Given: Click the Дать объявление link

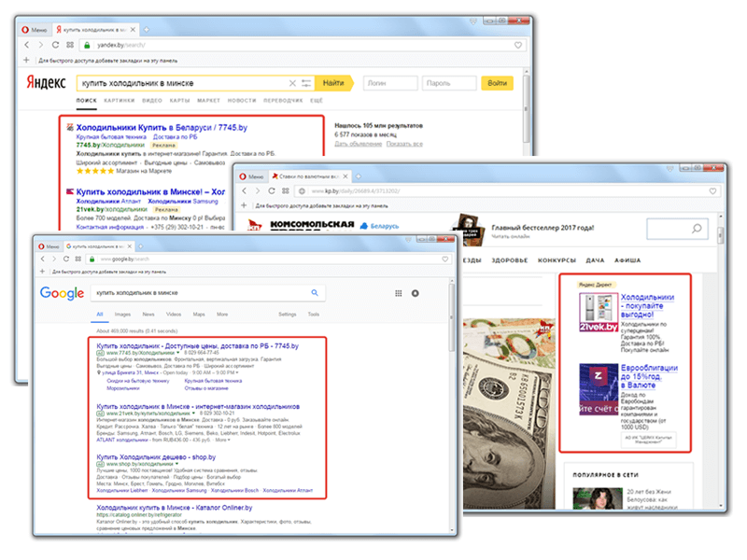Looking at the screenshot, I should pyautogui.click(x=358, y=144).
